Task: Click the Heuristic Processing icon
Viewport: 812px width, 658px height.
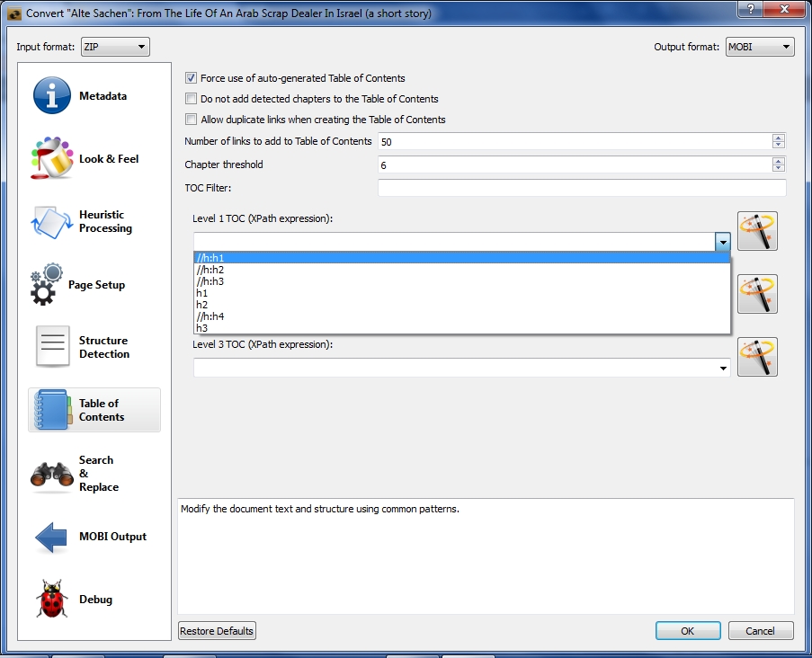Action: coord(52,221)
